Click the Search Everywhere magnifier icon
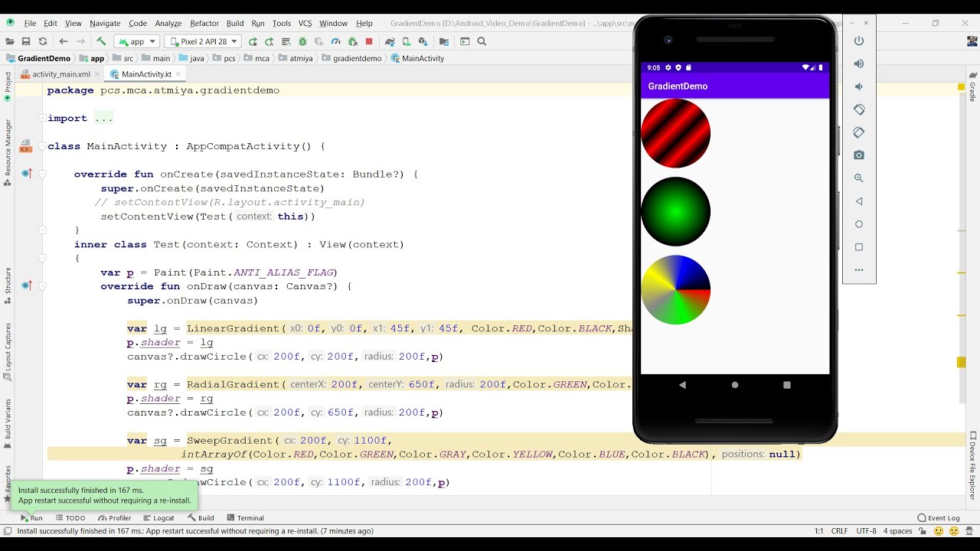 coord(482,41)
